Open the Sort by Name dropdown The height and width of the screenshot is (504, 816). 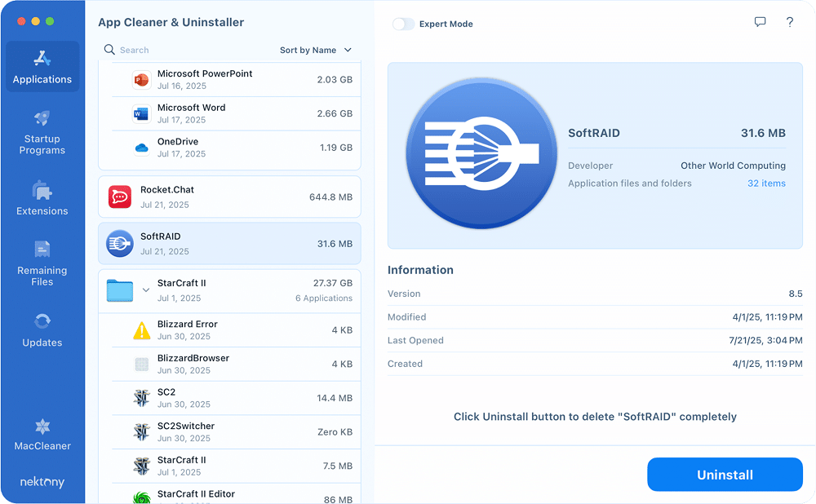(x=316, y=50)
